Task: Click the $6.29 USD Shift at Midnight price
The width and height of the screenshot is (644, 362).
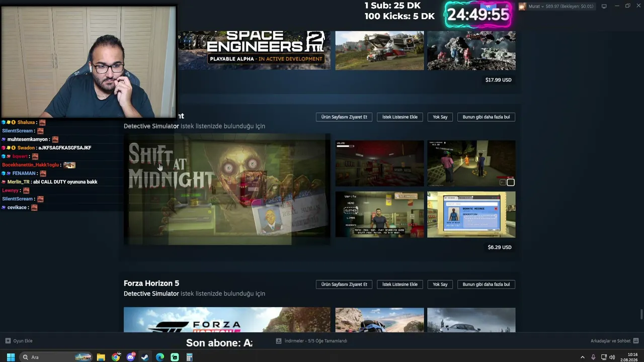Action: coord(500,247)
